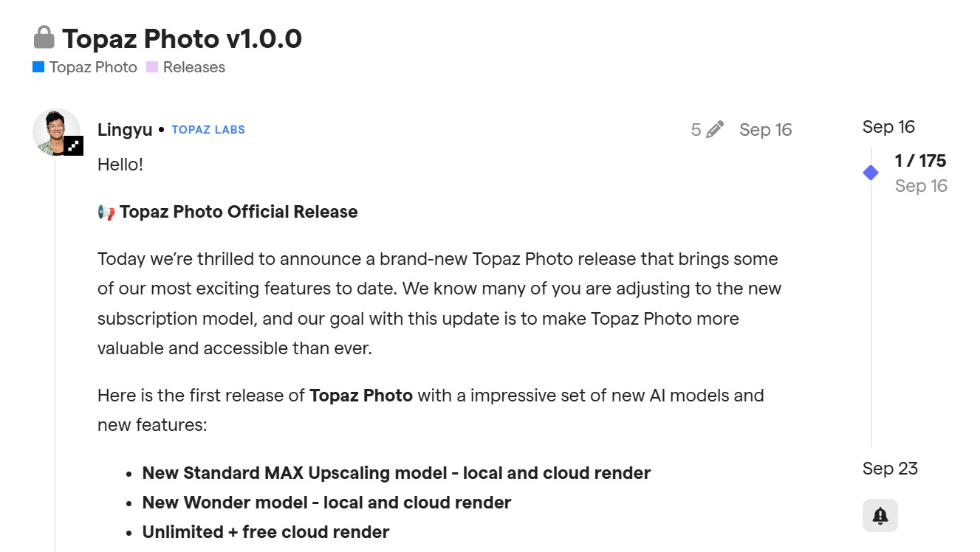Click the megaphone emoji before Official Release
Screen dimensions: 980x552
[x=106, y=213]
